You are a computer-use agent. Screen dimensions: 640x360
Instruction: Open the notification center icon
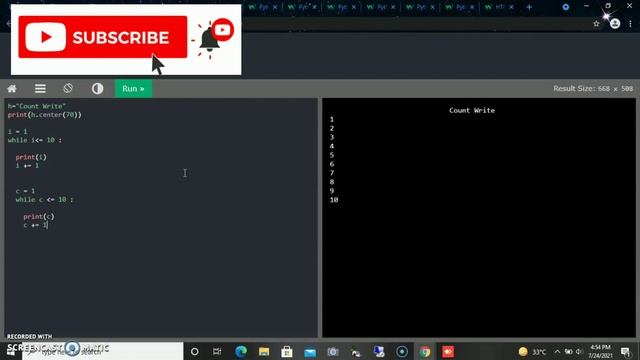[625, 351]
